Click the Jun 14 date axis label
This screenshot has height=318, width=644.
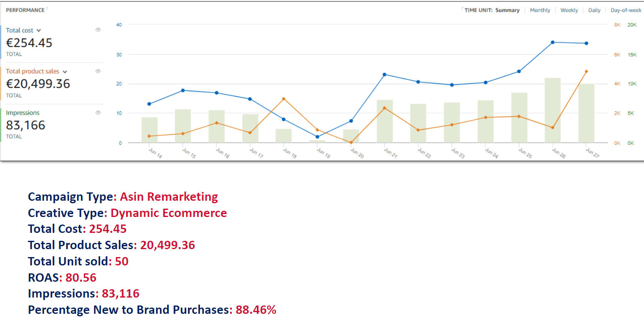coord(155,153)
